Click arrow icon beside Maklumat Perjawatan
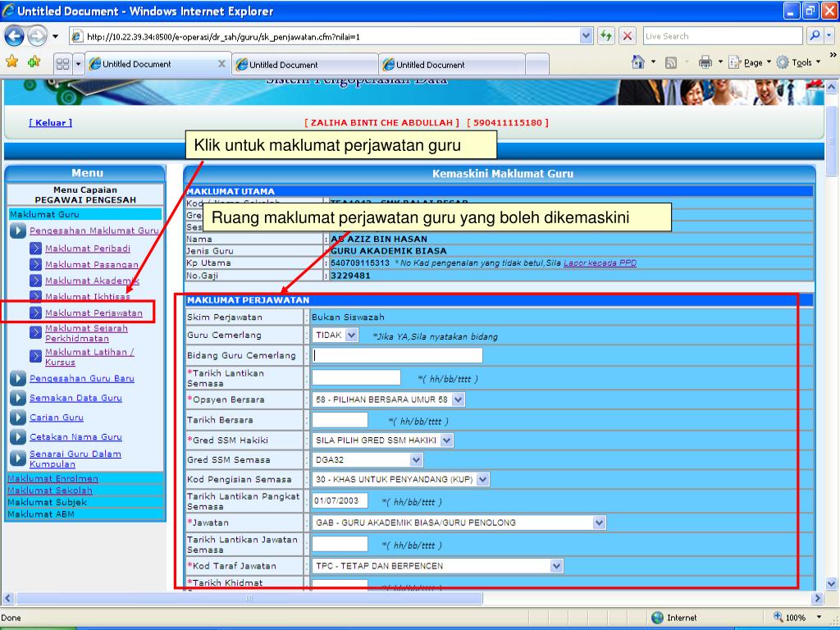 (x=35, y=313)
